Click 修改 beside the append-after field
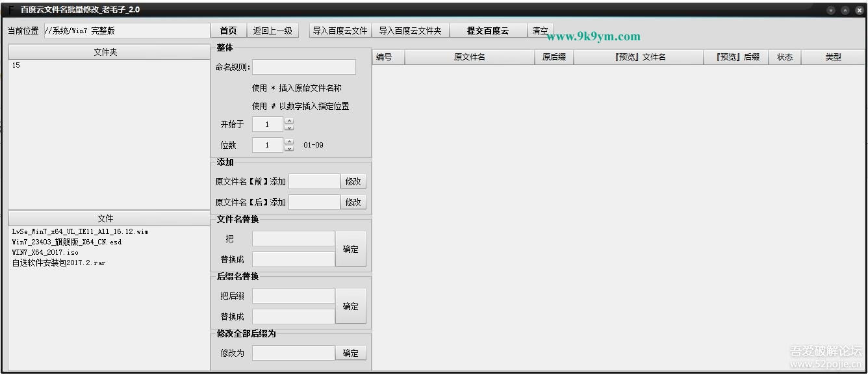Screen dimensions: 868x375 tap(353, 202)
